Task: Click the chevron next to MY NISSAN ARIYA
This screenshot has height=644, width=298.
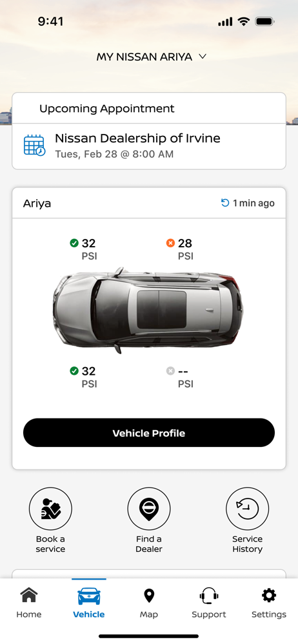Action: point(202,57)
